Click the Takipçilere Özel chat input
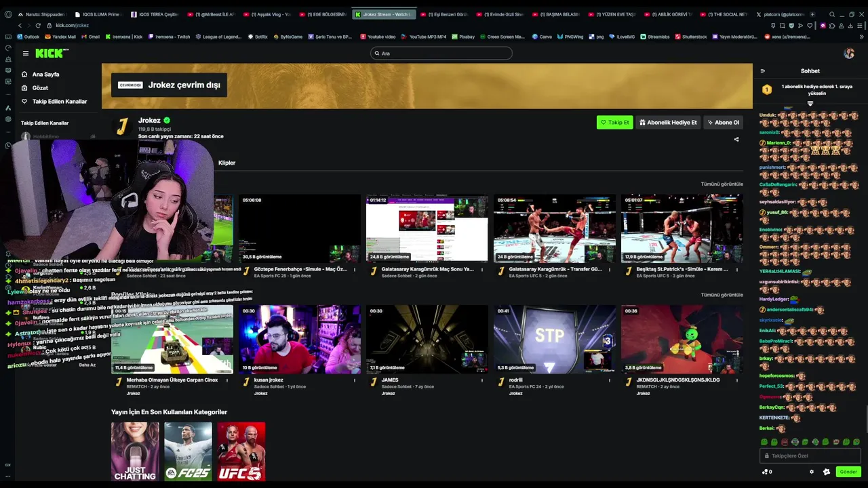This screenshot has height=488, width=868. pyautogui.click(x=810, y=456)
